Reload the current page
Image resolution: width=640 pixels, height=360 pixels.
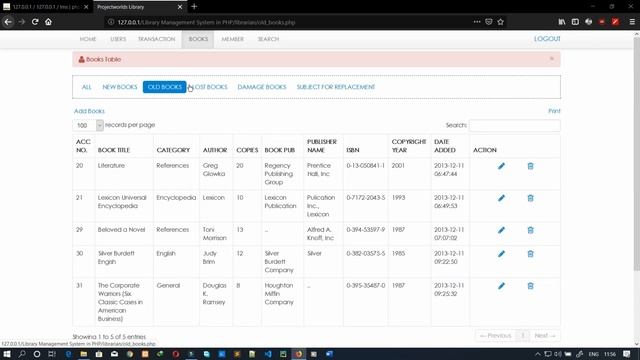click(x=35, y=22)
